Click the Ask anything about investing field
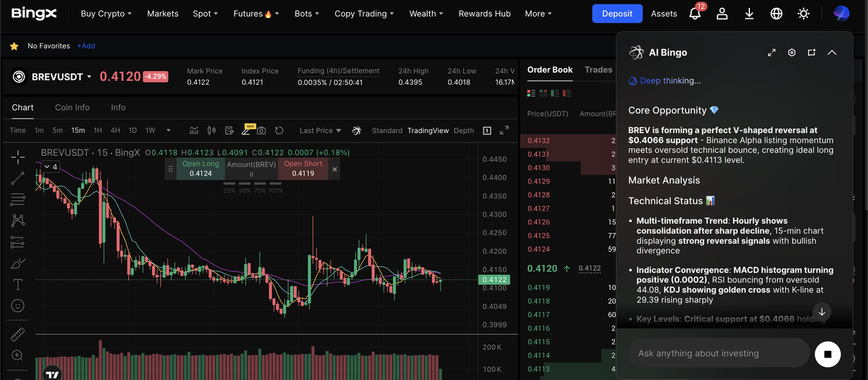Image resolution: width=868 pixels, height=380 pixels. tap(719, 354)
